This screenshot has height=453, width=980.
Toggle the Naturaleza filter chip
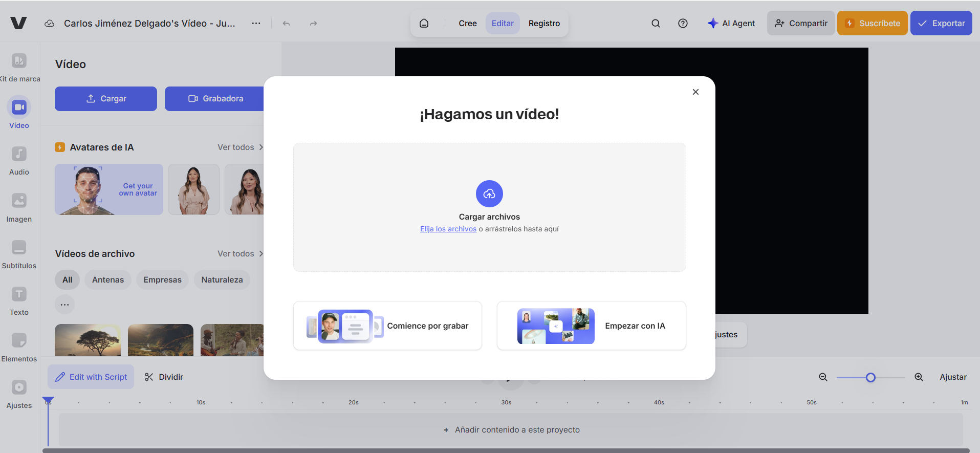click(222, 280)
